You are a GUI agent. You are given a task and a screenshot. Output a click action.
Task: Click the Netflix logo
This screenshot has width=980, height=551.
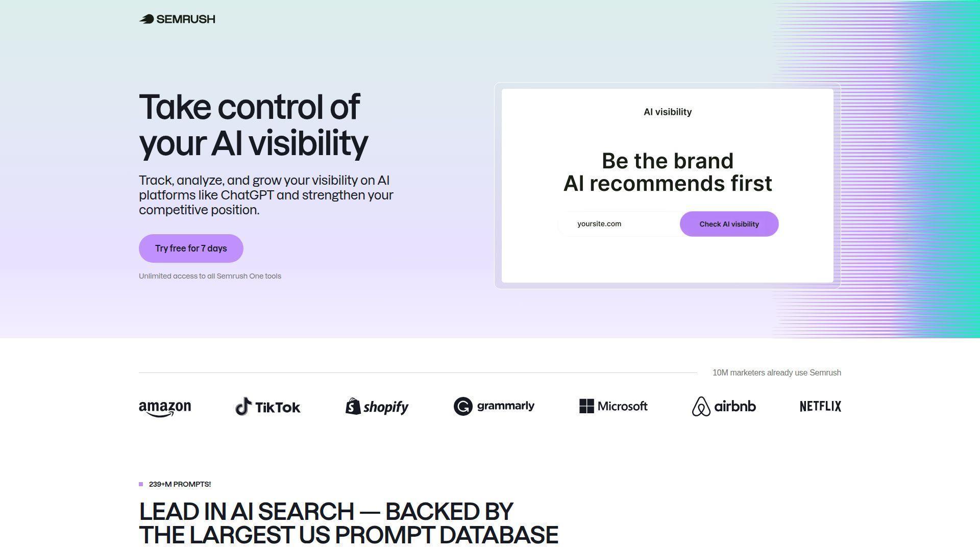point(820,407)
